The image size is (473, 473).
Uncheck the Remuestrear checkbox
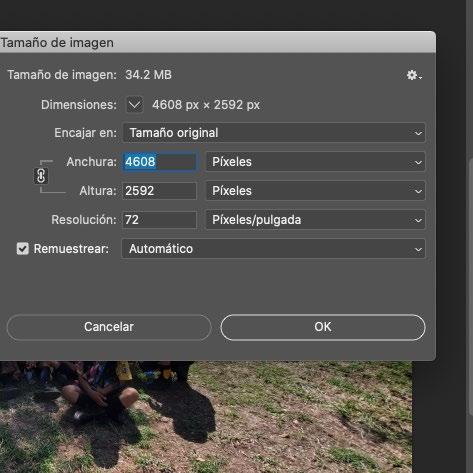coord(23,249)
